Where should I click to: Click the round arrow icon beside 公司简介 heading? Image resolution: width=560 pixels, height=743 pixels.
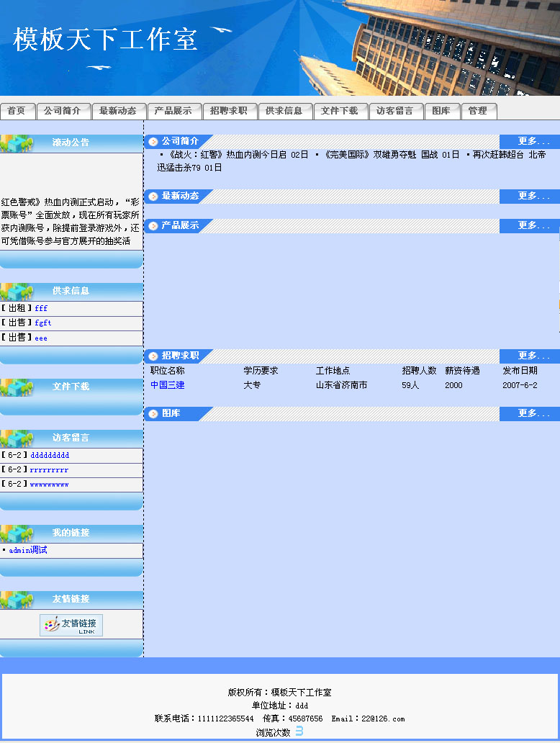pos(153,142)
